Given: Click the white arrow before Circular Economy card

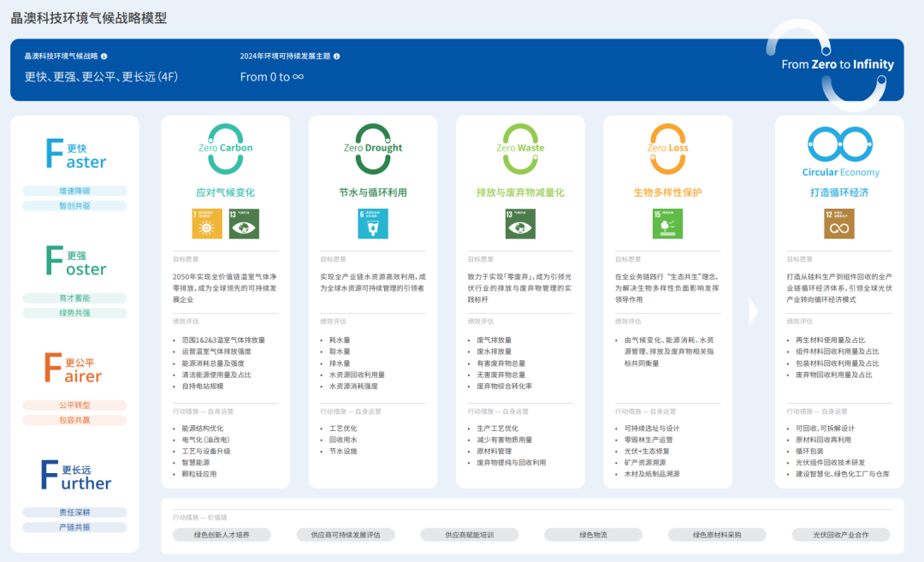Looking at the screenshot, I should [x=754, y=311].
